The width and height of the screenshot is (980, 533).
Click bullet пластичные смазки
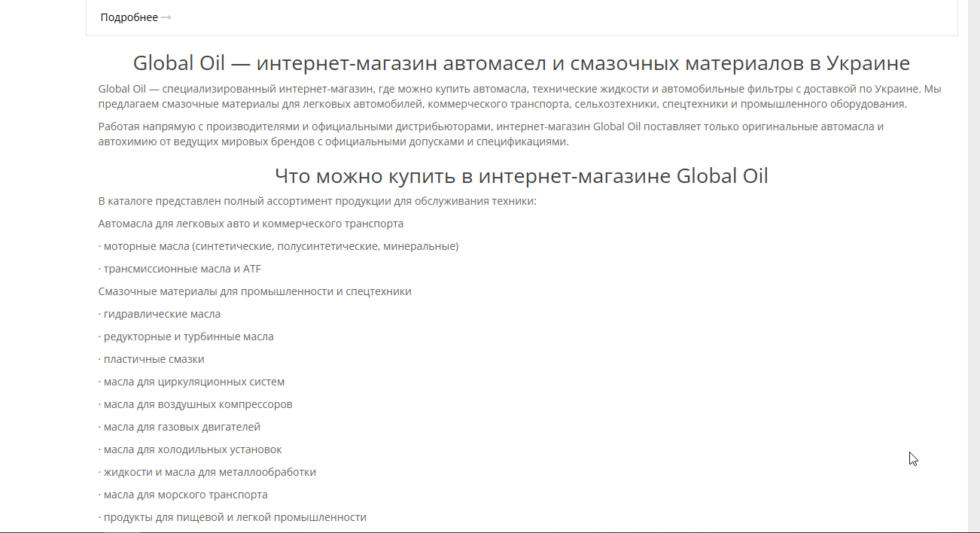tap(151, 359)
